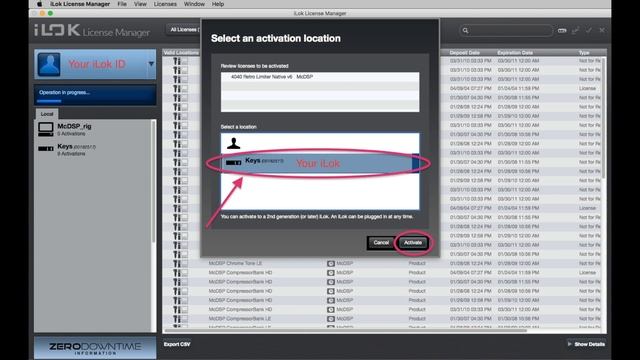Click the iLok key icon in dialog Keys row

(233, 162)
